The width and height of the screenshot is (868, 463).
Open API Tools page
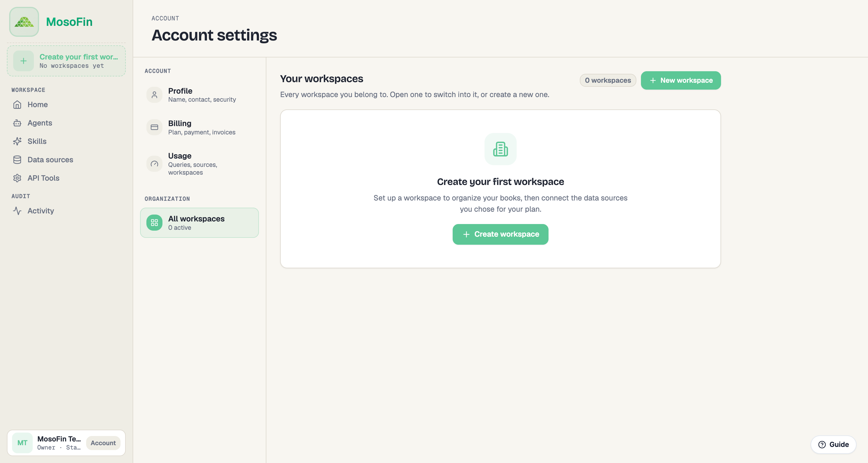pyautogui.click(x=66, y=178)
